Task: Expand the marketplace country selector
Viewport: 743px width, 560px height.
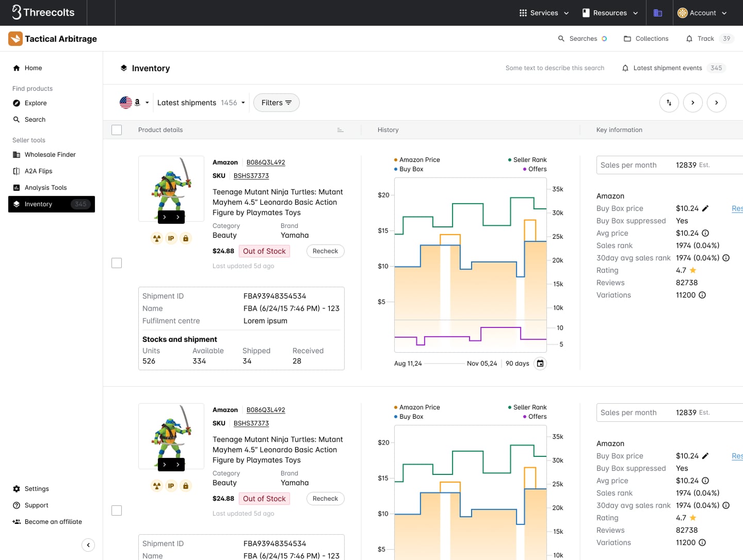Action: [x=135, y=103]
